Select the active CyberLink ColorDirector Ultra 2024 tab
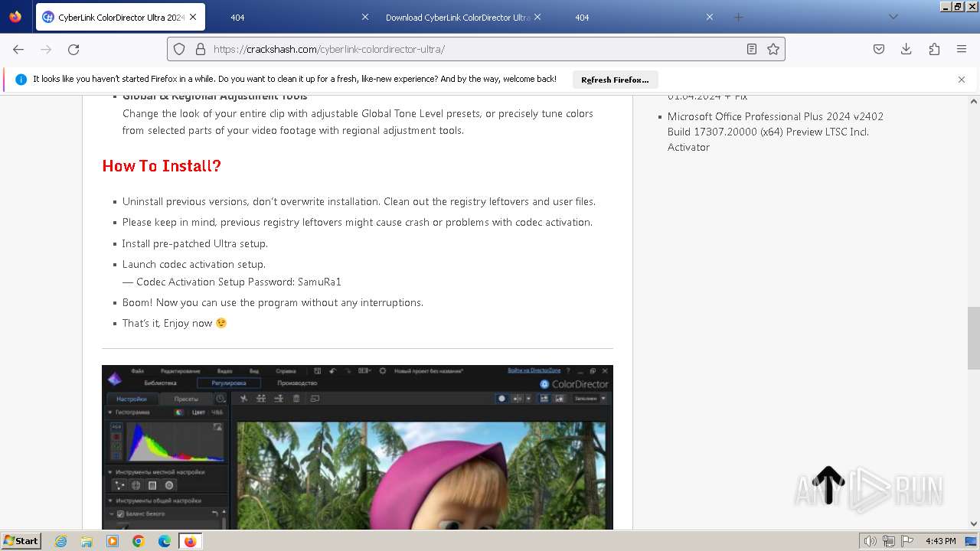Viewport: 980px width, 551px height. (x=119, y=17)
